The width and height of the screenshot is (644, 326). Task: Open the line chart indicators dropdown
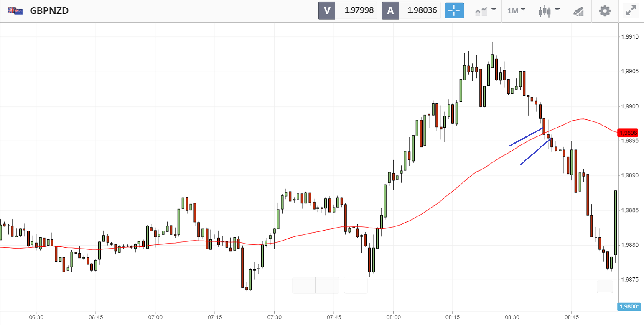(485, 11)
